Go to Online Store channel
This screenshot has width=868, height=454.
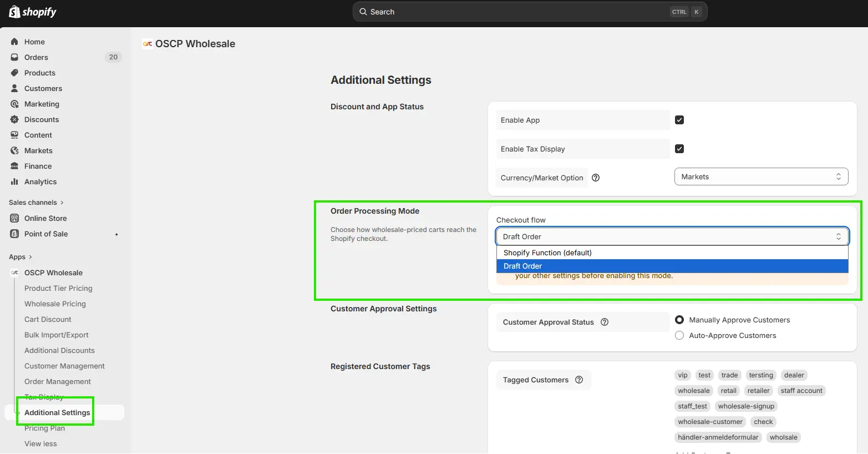point(45,218)
